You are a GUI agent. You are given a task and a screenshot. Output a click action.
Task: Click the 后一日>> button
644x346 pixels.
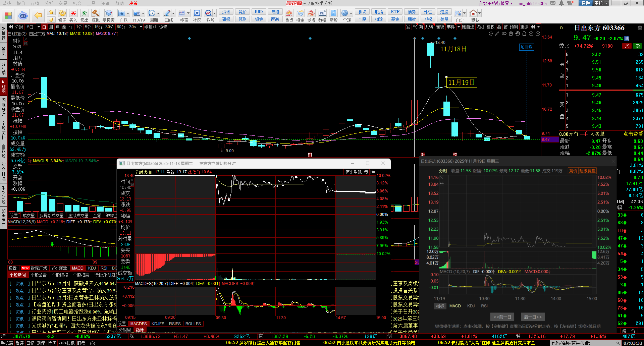[x=533, y=317]
